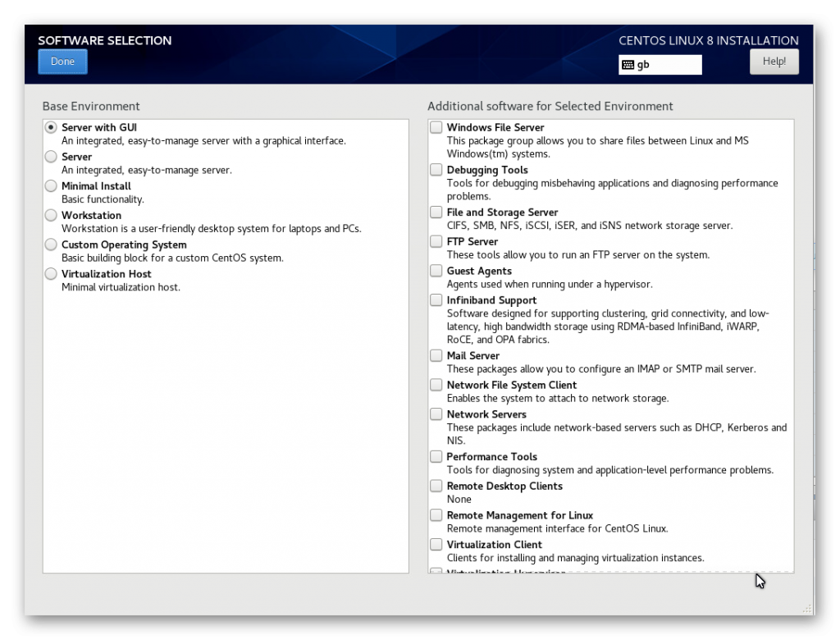Click the keyboard icon beside gb

(x=628, y=65)
